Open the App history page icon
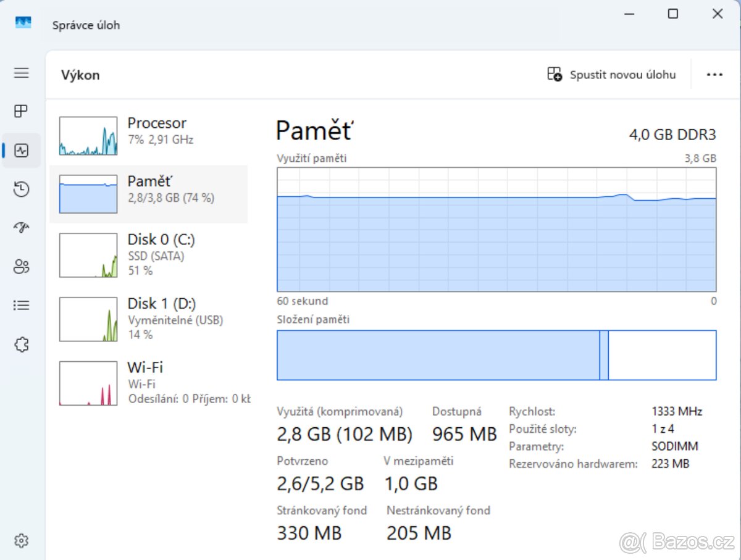Image resolution: width=741 pixels, height=560 pixels. pyautogui.click(x=22, y=189)
